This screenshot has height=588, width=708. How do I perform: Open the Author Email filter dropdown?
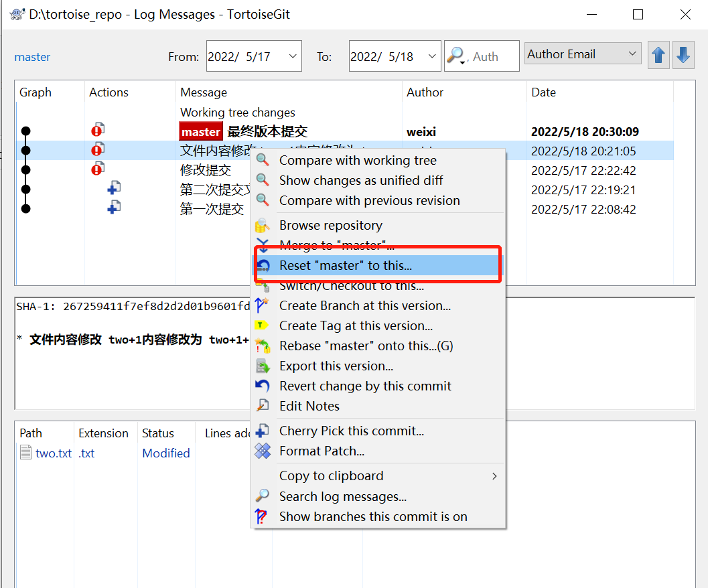pyautogui.click(x=632, y=54)
